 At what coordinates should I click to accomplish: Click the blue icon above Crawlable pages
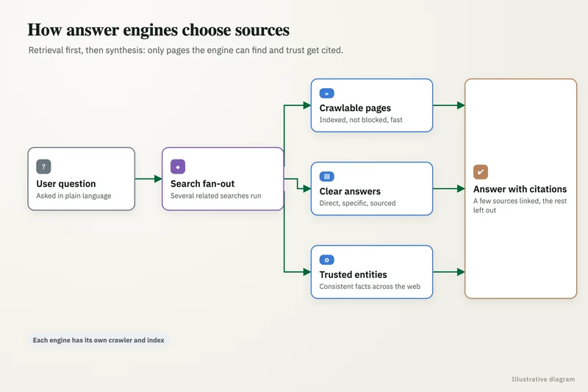pos(326,93)
